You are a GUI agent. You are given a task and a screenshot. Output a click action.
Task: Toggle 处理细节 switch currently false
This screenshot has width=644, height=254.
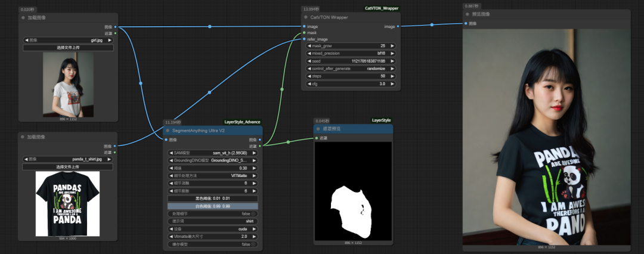(x=213, y=213)
